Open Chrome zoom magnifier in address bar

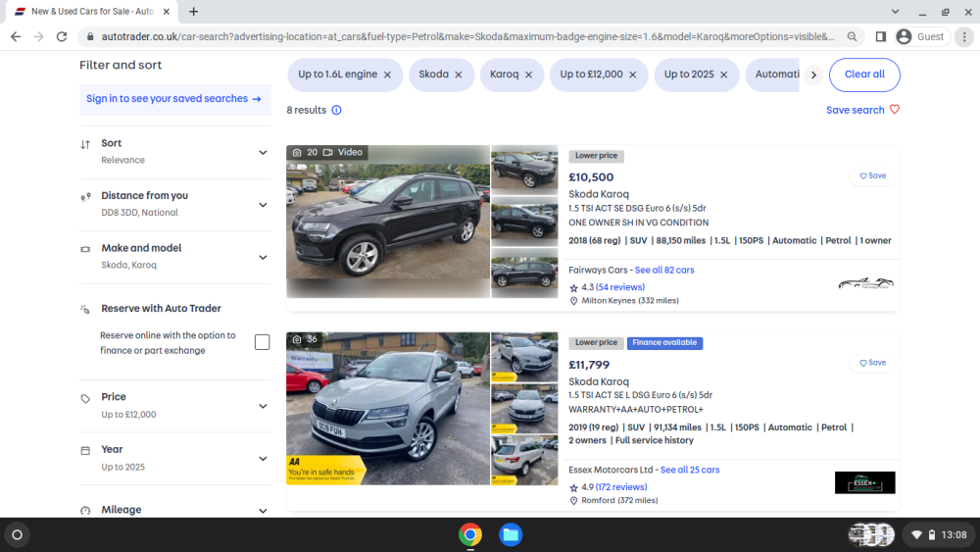pyautogui.click(x=852, y=37)
